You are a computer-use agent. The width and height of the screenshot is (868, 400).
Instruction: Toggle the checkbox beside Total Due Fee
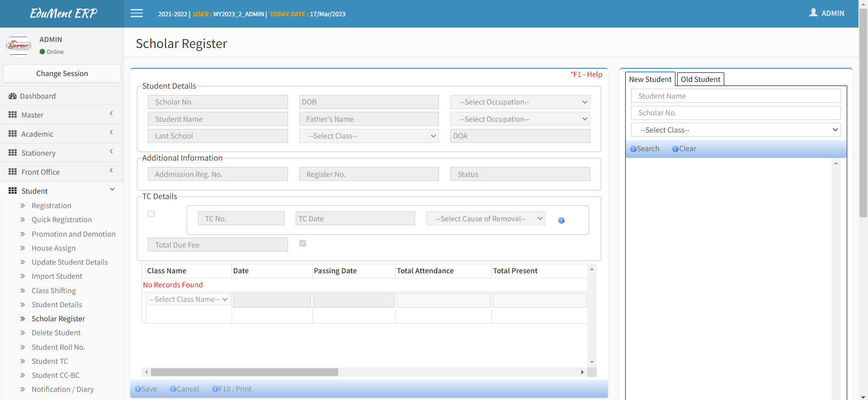pos(303,243)
